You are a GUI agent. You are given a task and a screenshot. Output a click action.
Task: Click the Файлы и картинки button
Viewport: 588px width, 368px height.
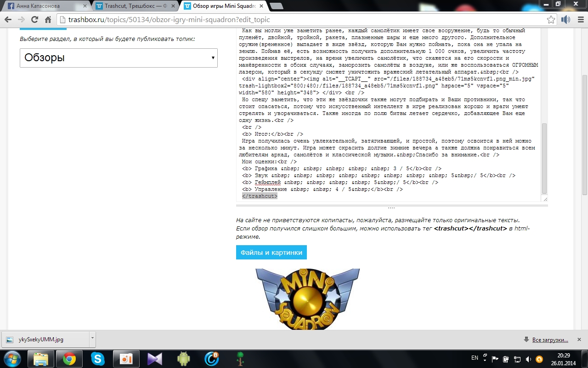pos(271,253)
